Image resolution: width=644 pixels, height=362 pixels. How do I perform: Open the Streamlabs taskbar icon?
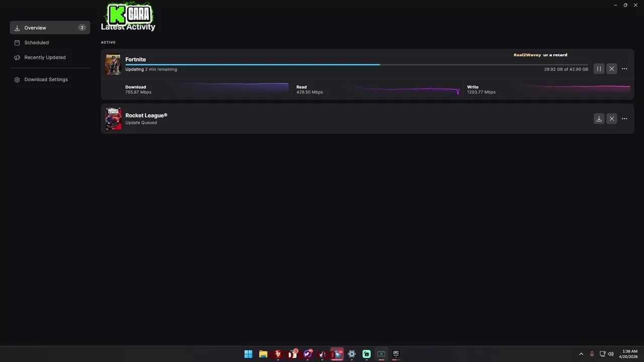[x=367, y=354]
